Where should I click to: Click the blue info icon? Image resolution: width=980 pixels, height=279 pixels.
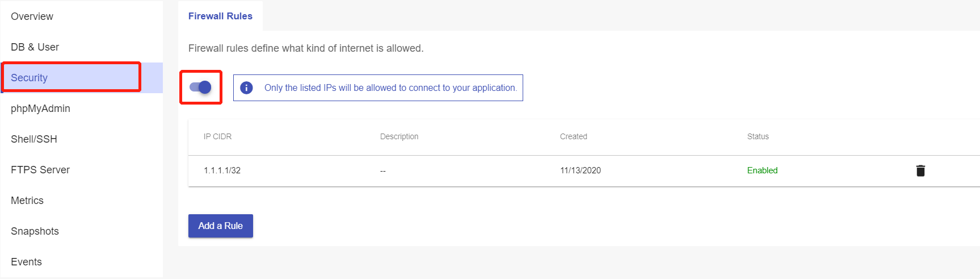pos(246,88)
